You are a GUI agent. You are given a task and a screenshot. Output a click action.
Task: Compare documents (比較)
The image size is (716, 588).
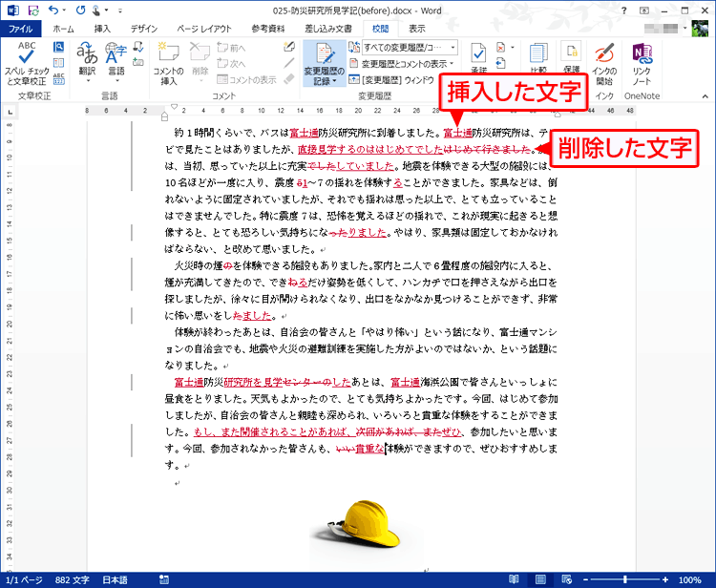tap(538, 58)
